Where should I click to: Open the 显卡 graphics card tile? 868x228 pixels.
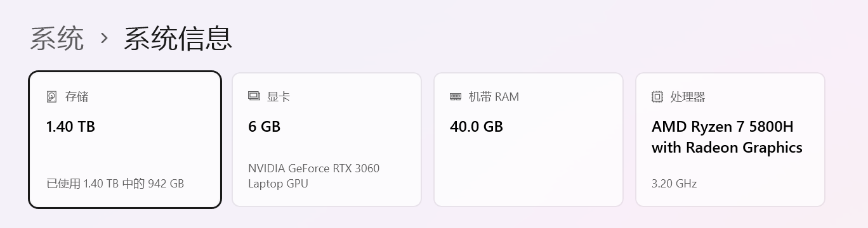coord(327,139)
